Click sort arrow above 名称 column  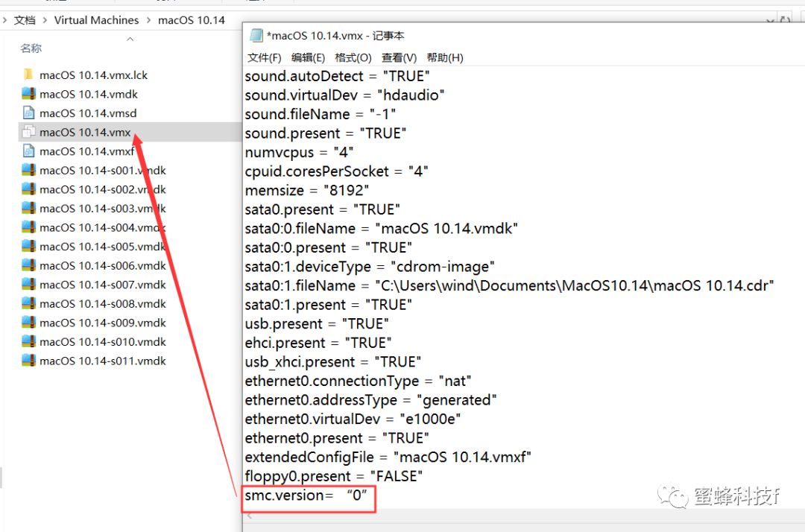[x=130, y=39]
